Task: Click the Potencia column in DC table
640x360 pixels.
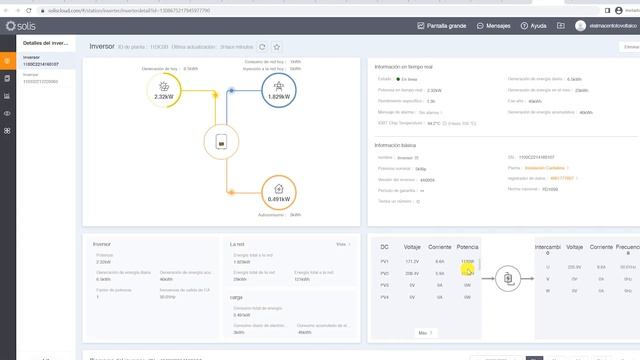Action: [467, 247]
